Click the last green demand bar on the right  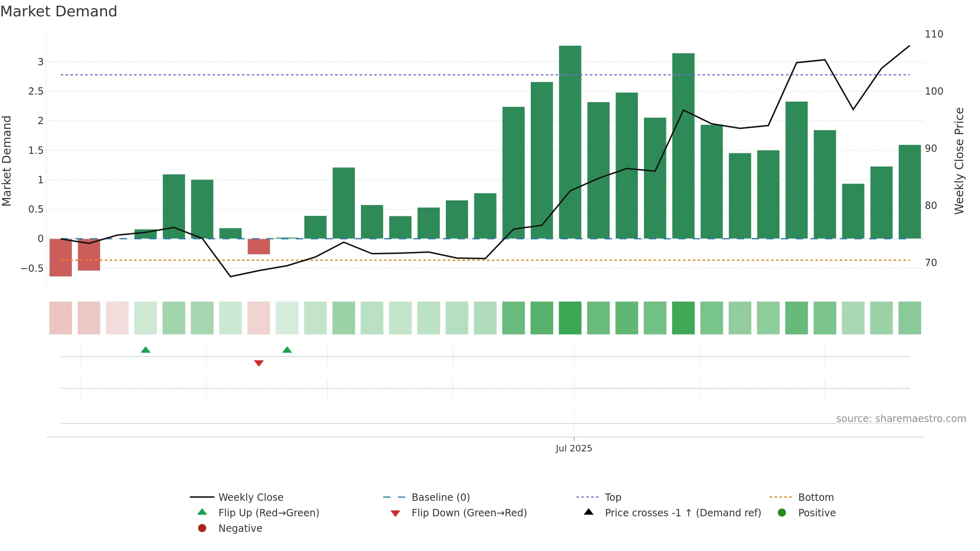point(910,192)
